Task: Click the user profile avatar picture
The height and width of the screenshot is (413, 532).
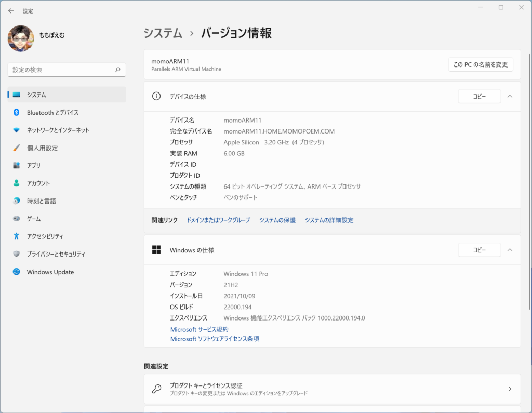Action: (21, 38)
